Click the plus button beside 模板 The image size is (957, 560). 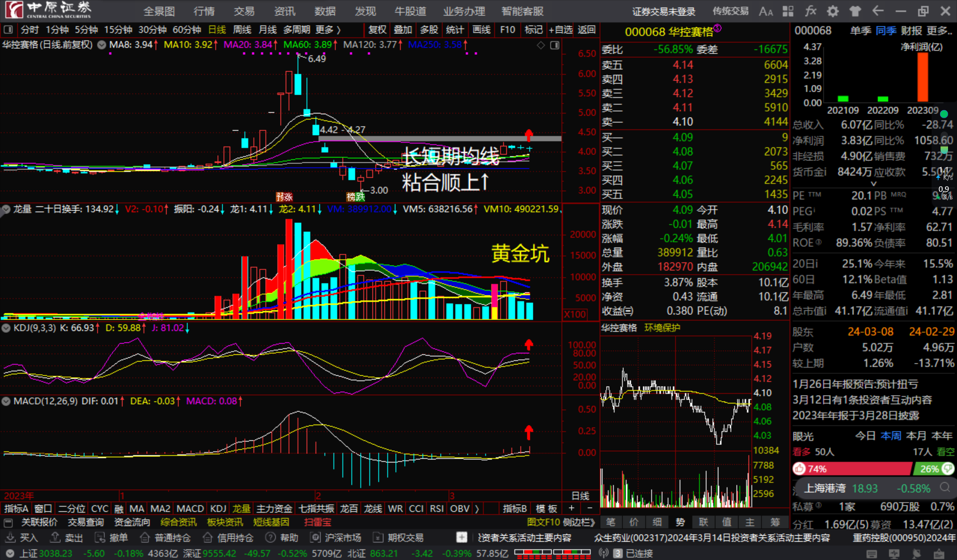[571, 509]
